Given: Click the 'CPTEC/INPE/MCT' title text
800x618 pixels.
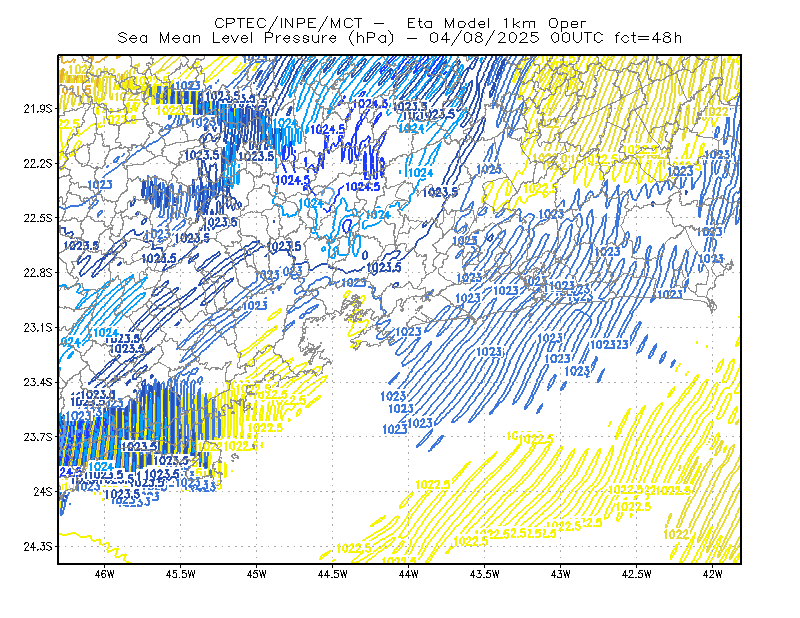Looking at the screenshot, I should pyautogui.click(x=288, y=23).
